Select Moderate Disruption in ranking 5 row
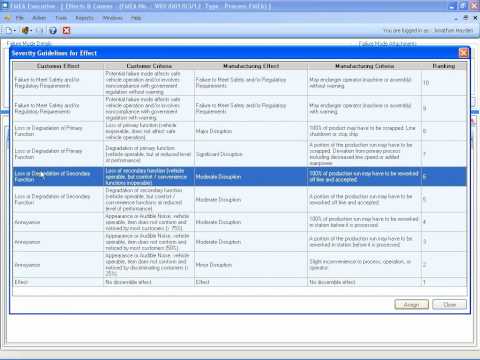The height and width of the screenshot is (360, 480). [x=251, y=200]
